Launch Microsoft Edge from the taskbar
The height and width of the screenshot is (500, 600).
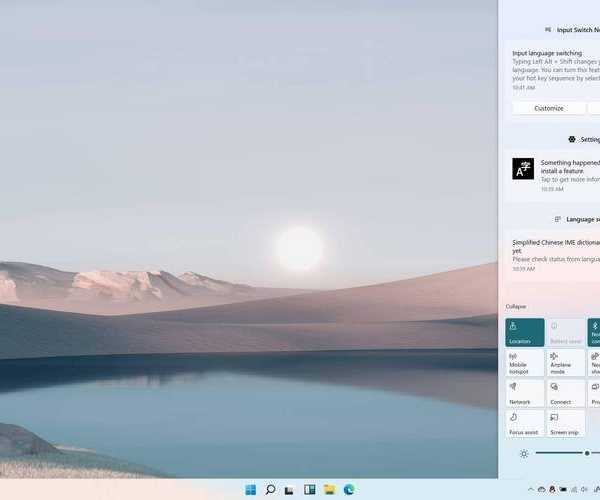point(349,489)
